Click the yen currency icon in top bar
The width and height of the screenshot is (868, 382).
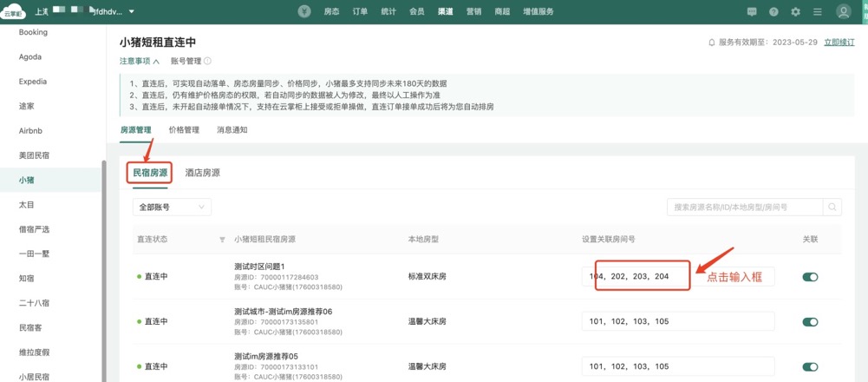point(304,12)
